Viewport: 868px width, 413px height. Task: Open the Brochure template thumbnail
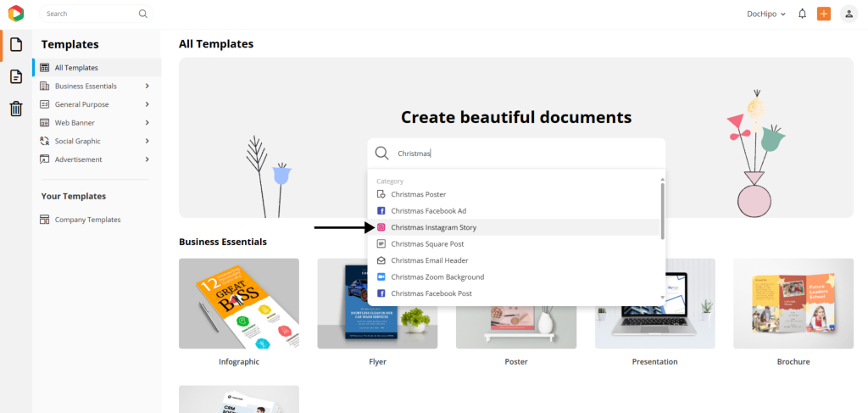point(793,304)
